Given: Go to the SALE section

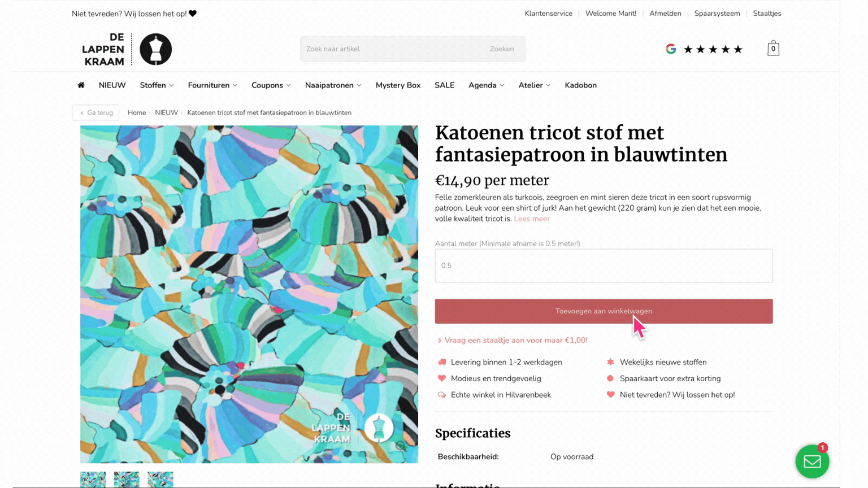Looking at the screenshot, I should coord(444,85).
